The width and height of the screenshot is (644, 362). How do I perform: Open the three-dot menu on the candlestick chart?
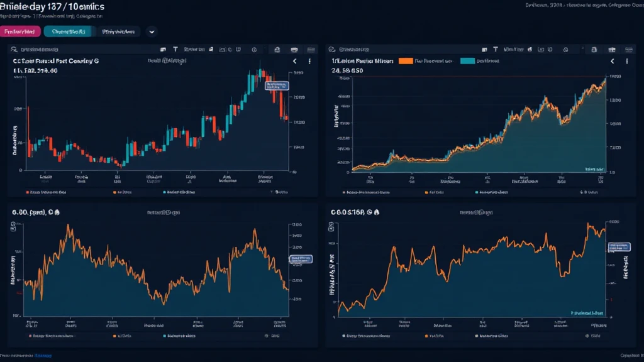pos(309,62)
